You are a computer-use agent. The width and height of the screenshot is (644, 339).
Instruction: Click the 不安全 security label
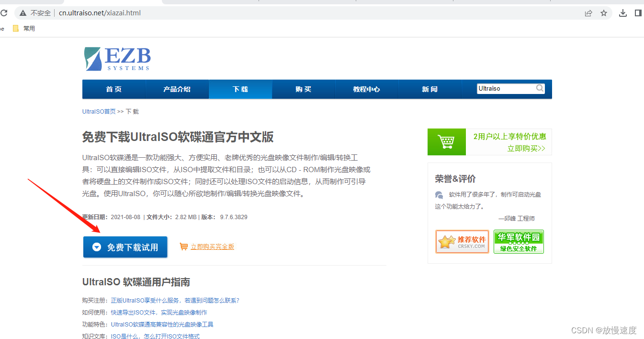click(x=41, y=13)
